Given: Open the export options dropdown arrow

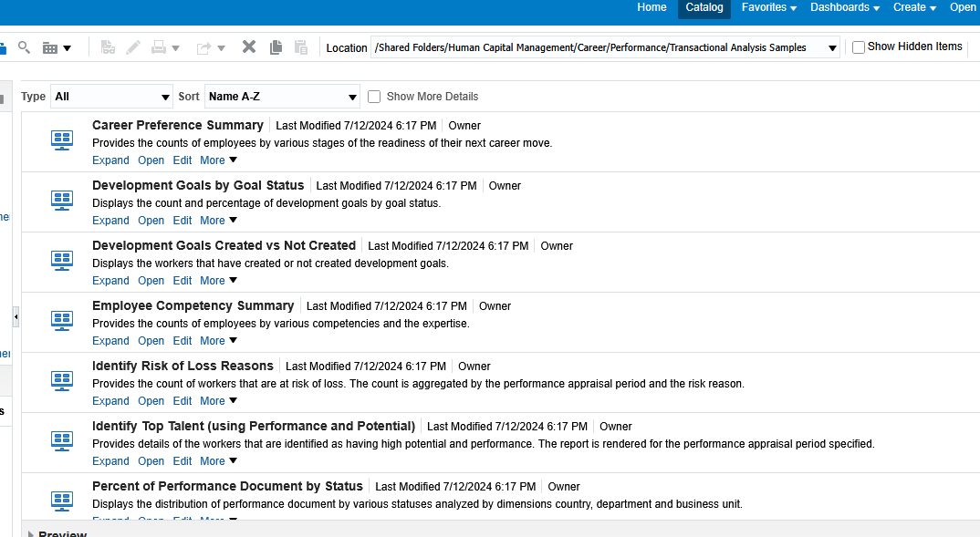Looking at the screenshot, I should pos(221,48).
